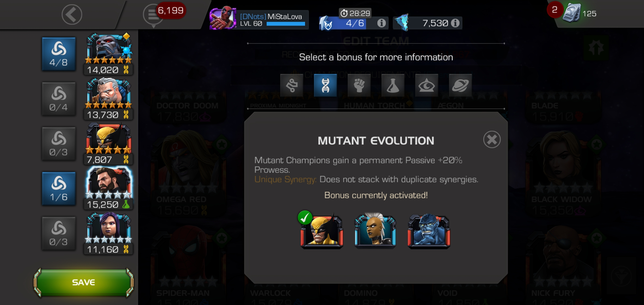Click the back arrow button
This screenshot has width=644, height=305.
coord(72,14)
